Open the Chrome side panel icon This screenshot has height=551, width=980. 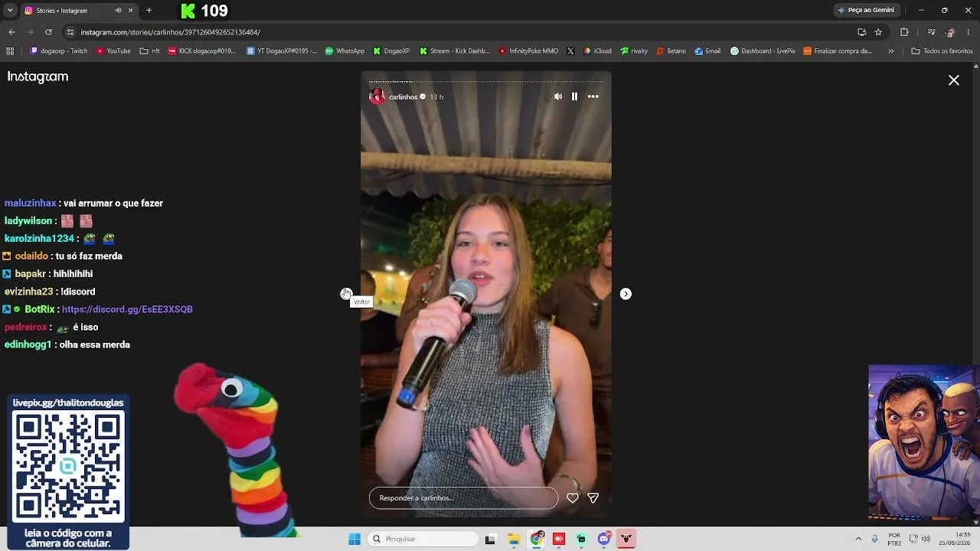(x=931, y=32)
